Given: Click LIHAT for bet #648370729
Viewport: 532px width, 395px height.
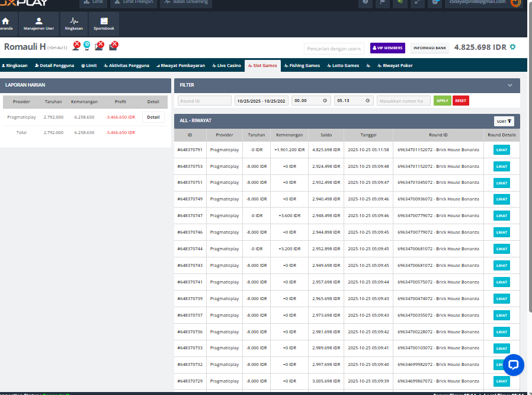Looking at the screenshot, I should pyautogui.click(x=501, y=381).
